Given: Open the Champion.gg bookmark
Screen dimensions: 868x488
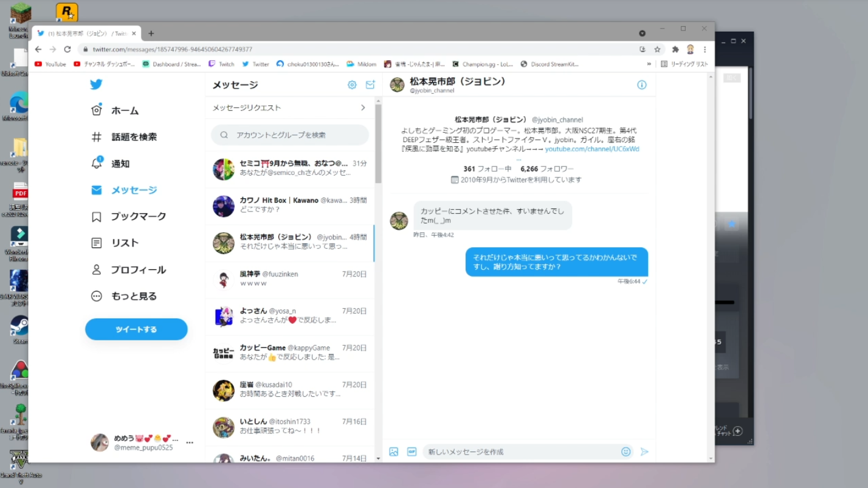Looking at the screenshot, I should coord(483,64).
